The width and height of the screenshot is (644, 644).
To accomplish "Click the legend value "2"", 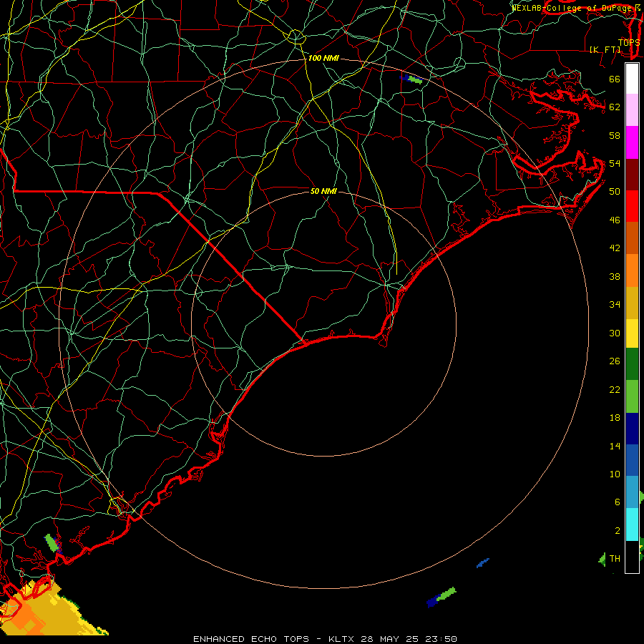I will [x=617, y=531].
